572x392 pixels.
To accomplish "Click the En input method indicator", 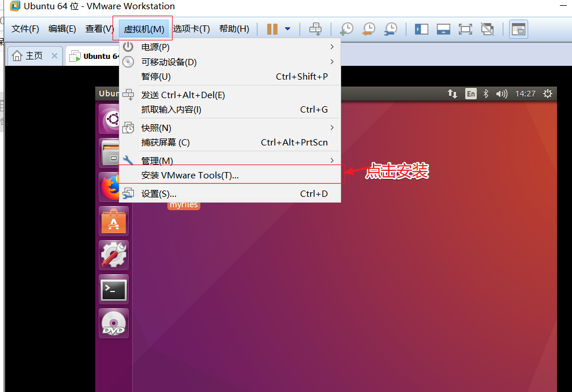I will click(471, 94).
